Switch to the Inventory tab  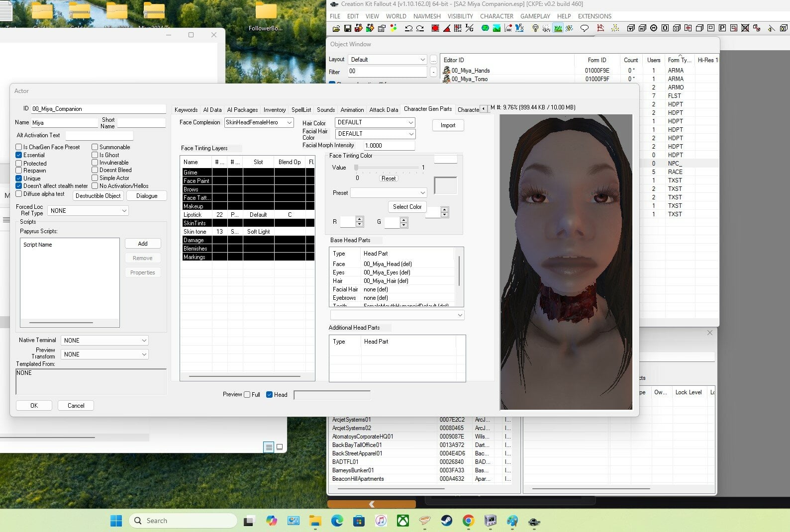275,110
